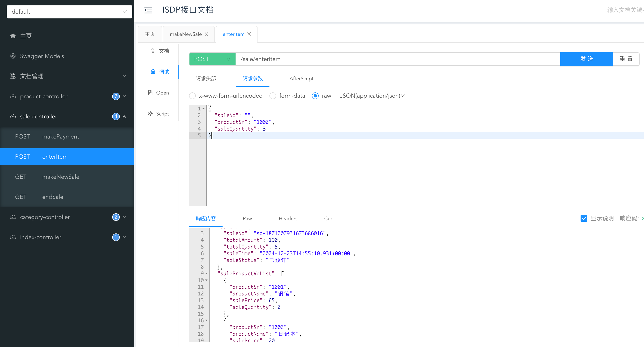Image resolution: width=644 pixels, height=347 pixels.
Task: Switch to the 主页 tab
Action: 150,34
